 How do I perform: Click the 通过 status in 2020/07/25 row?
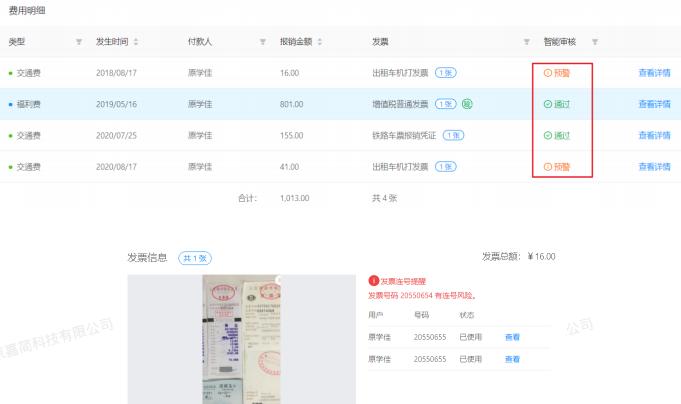557,136
